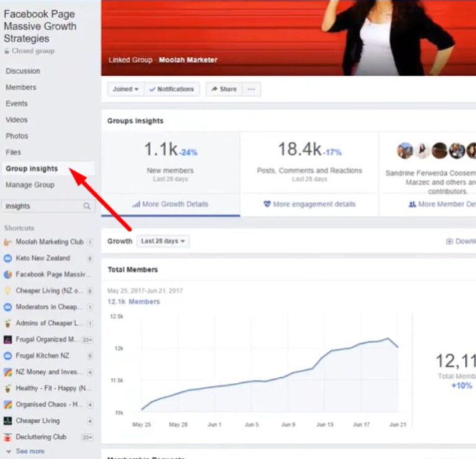Click the Decluttering Club shortcut link
The height and width of the screenshot is (459, 476).
[41, 437]
